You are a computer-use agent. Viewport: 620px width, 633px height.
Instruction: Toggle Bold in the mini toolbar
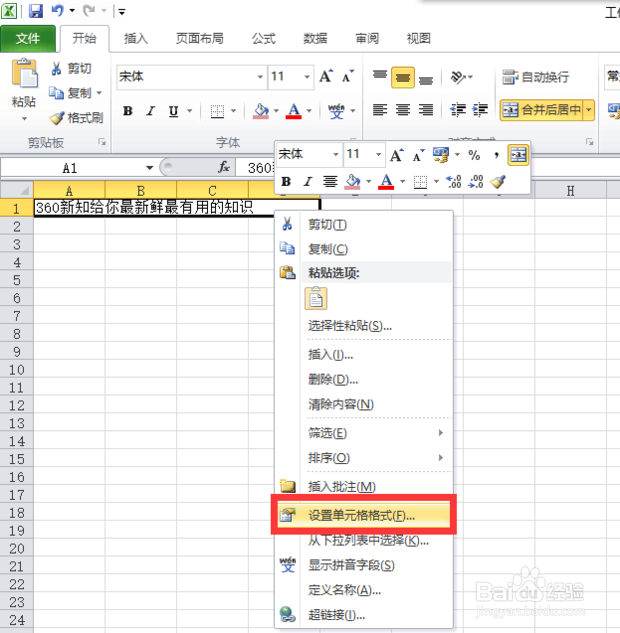point(286,182)
